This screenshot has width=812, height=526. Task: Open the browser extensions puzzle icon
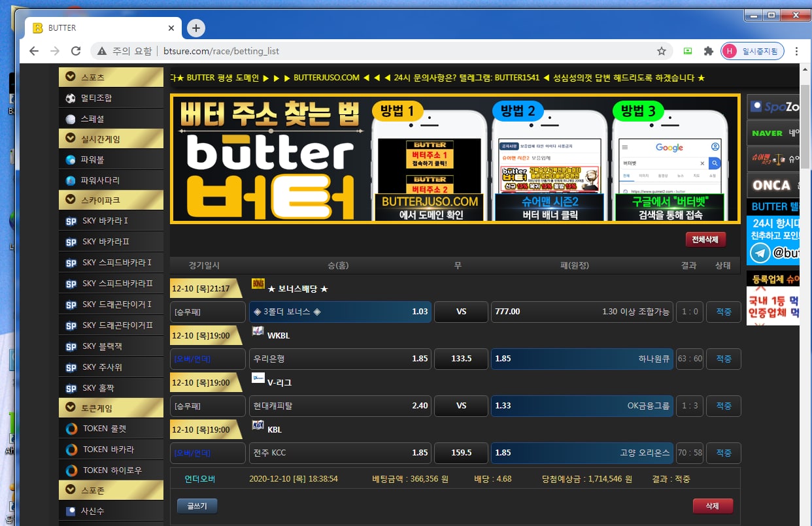click(x=707, y=51)
